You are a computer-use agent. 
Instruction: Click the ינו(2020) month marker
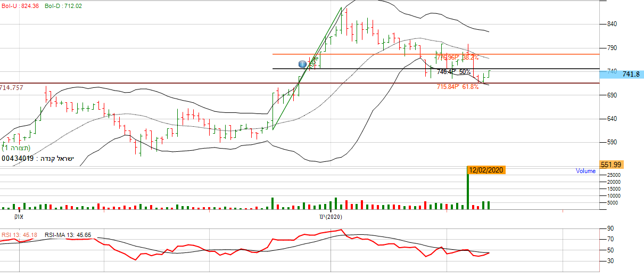(x=330, y=217)
